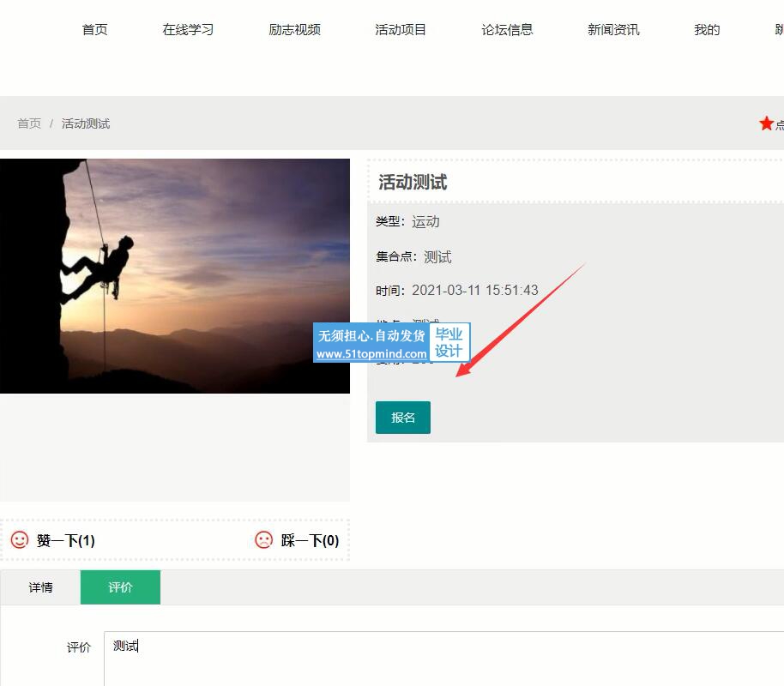The image size is (784, 686).
Task: Click the 报名 sign-up button
Action: point(403,418)
